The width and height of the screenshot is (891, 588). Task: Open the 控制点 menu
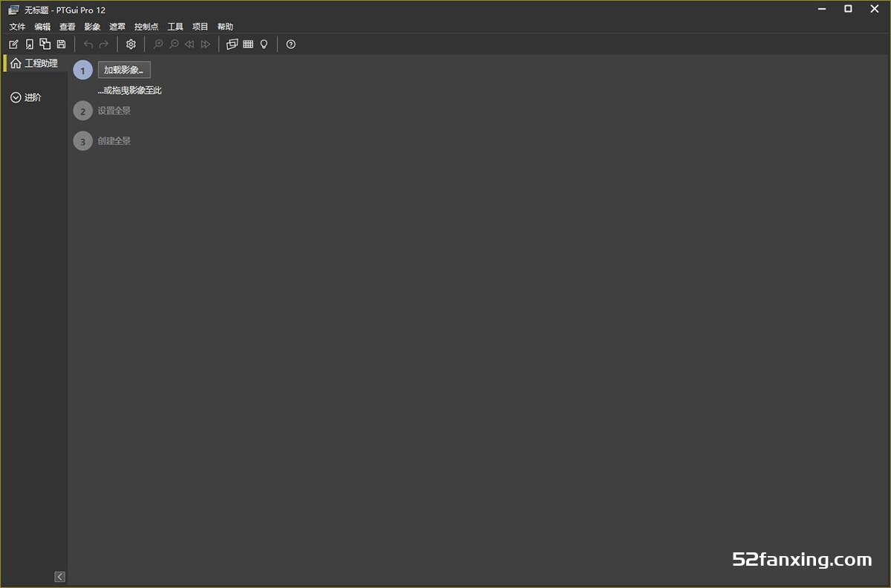pos(146,27)
